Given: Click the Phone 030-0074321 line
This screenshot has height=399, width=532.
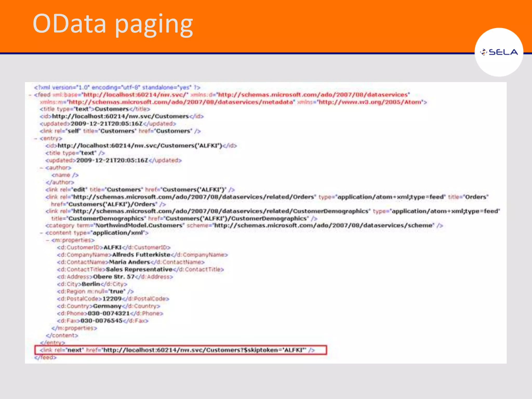Looking at the screenshot, I should pyautogui.click(x=110, y=314).
